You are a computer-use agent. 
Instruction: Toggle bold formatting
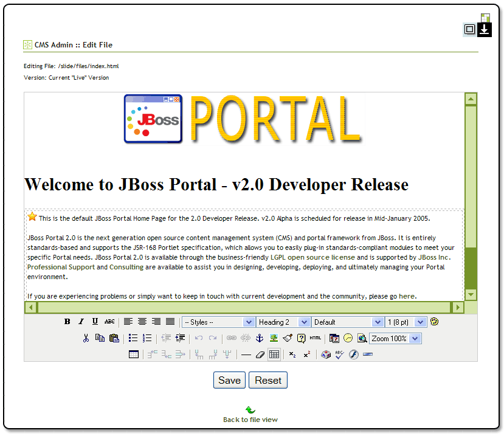[x=67, y=322]
